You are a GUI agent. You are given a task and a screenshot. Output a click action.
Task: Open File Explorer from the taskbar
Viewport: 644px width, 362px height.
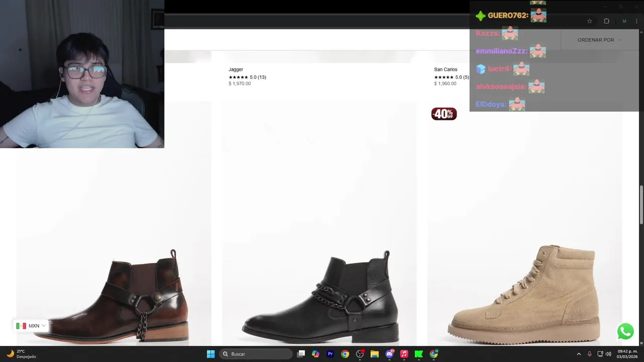pyautogui.click(x=374, y=354)
